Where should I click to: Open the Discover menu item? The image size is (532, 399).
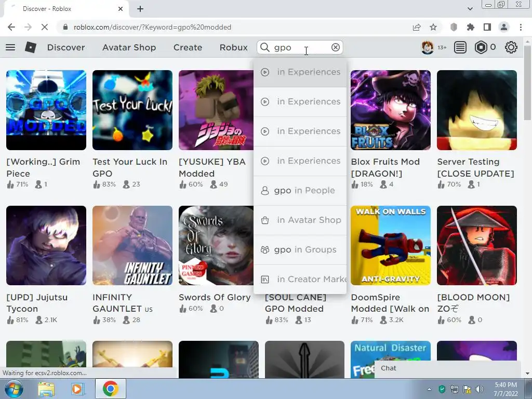(x=66, y=47)
